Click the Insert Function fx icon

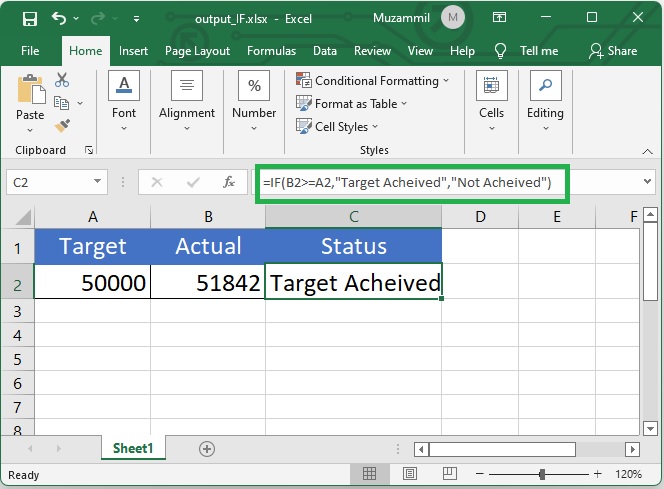click(x=229, y=183)
